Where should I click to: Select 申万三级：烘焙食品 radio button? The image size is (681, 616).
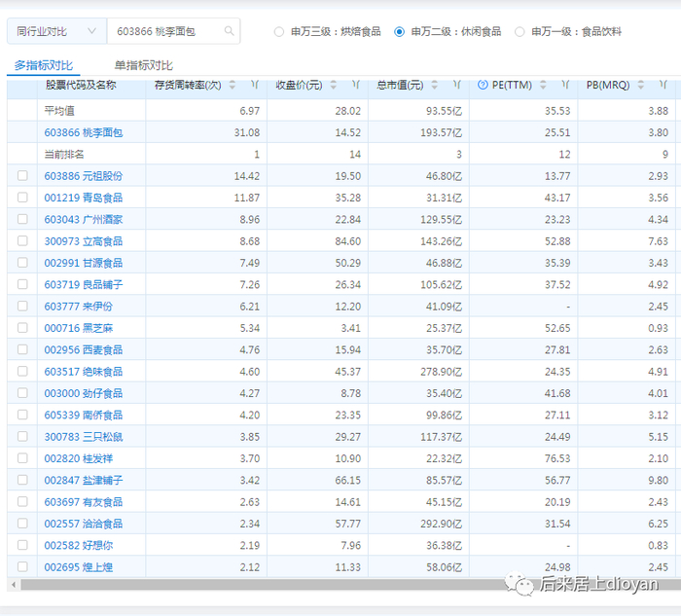279,32
